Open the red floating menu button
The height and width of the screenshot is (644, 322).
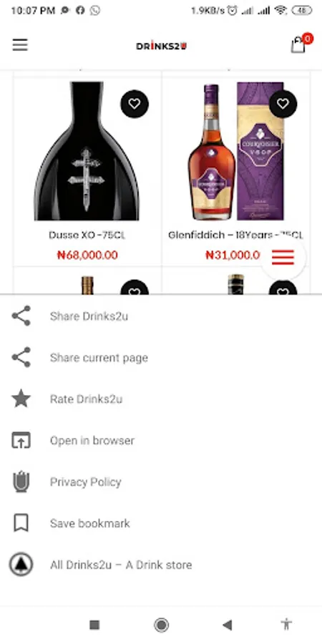click(283, 257)
